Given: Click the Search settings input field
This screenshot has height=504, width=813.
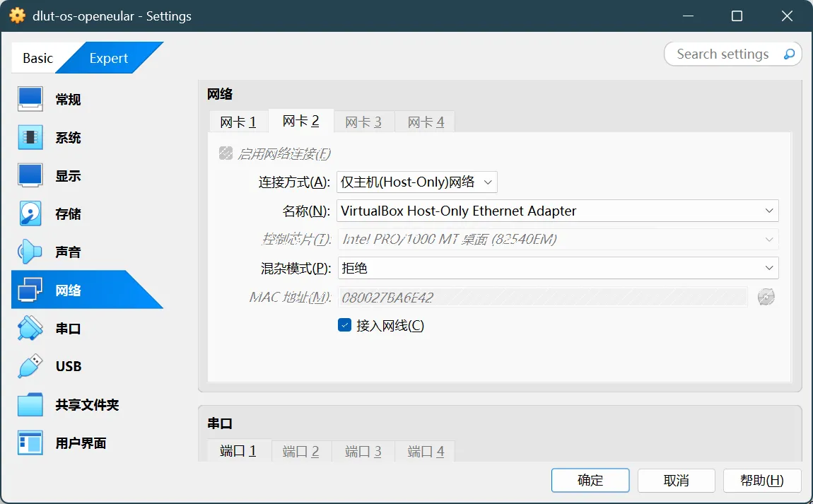Looking at the screenshot, I should pyautogui.click(x=723, y=54).
